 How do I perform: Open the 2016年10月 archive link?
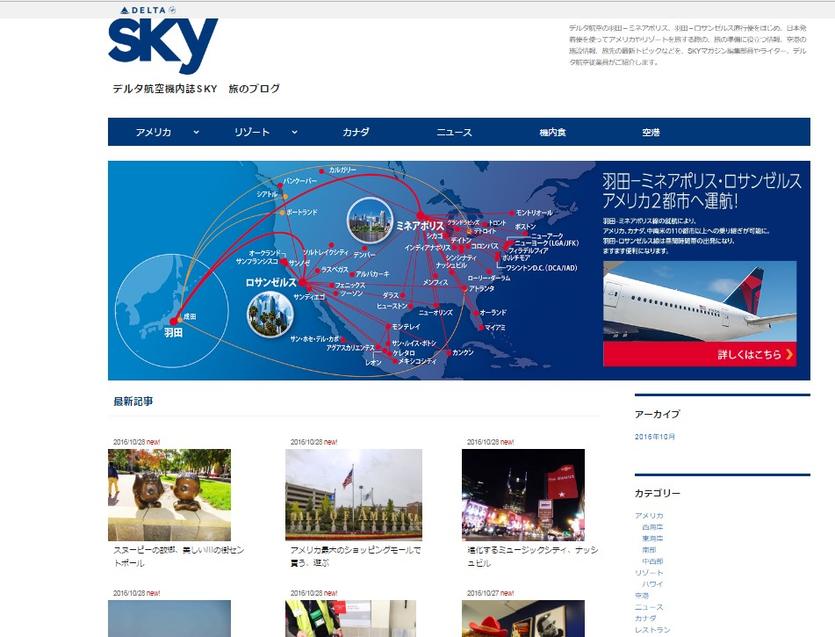coord(656,437)
